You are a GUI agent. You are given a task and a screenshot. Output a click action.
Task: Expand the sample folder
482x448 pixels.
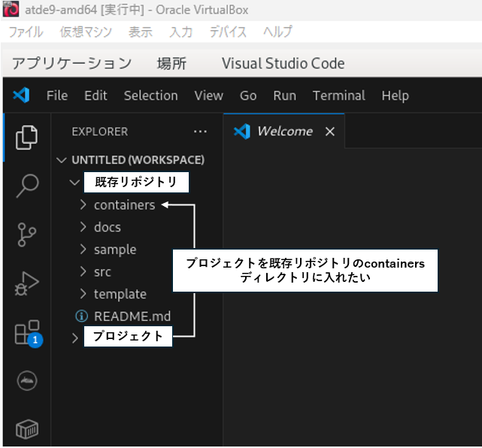coord(114,250)
